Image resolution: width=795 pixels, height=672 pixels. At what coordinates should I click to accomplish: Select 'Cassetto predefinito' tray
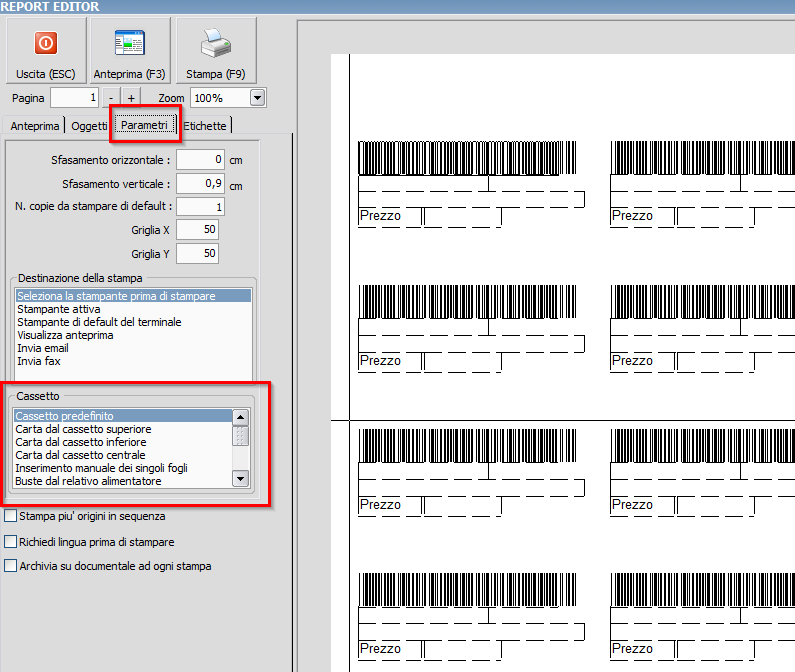[123, 416]
